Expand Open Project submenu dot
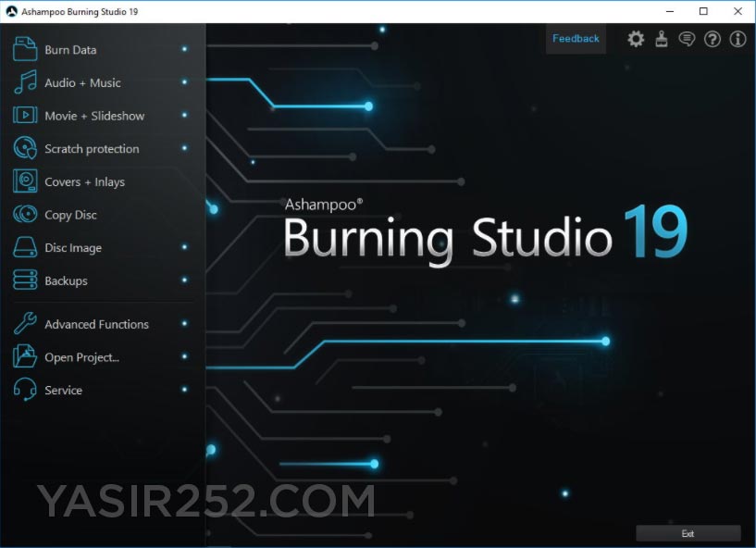Image resolution: width=756 pixels, height=548 pixels. point(185,356)
